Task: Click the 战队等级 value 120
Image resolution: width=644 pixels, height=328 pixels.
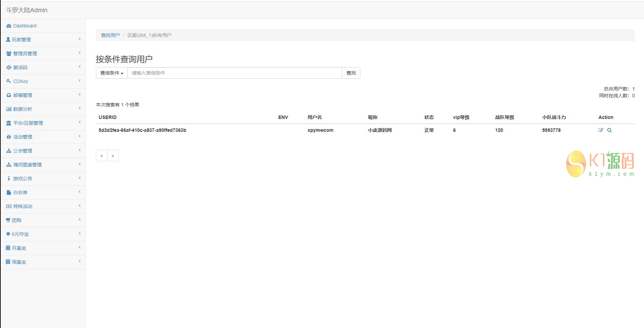Action: [x=499, y=130]
